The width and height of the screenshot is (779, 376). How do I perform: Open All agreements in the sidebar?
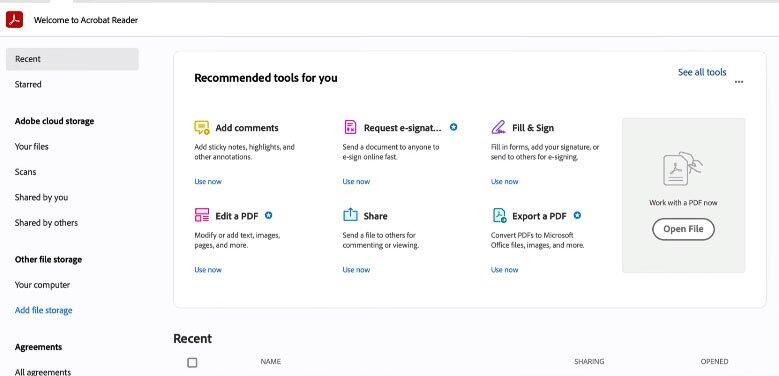point(43,372)
